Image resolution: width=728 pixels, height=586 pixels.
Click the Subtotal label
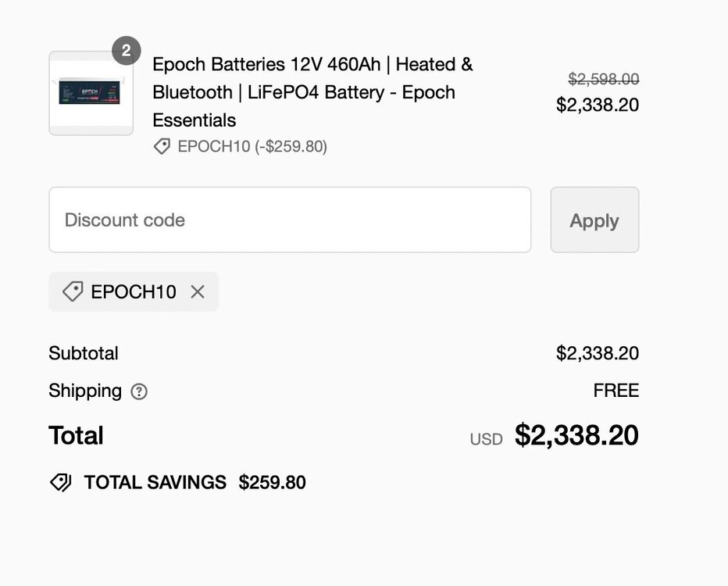coord(84,353)
